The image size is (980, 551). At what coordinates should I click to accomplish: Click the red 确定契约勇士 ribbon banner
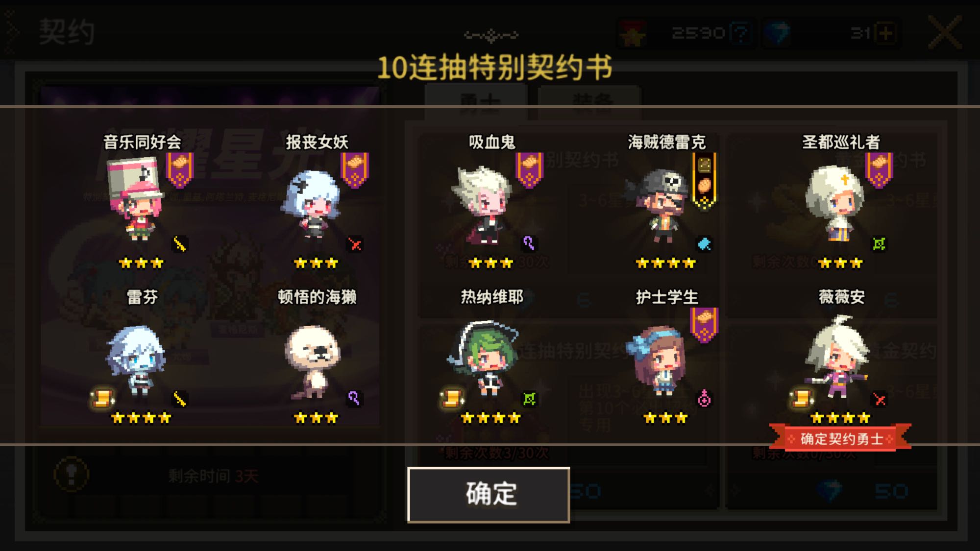pos(840,438)
